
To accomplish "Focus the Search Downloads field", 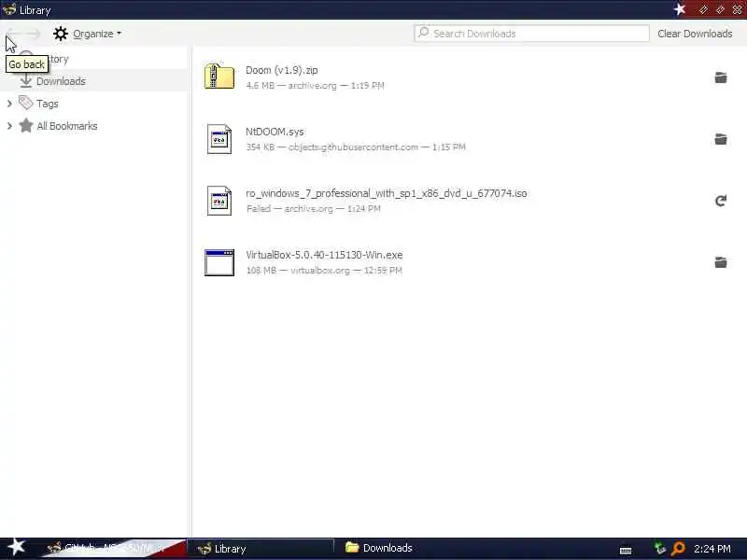I will pos(531,34).
